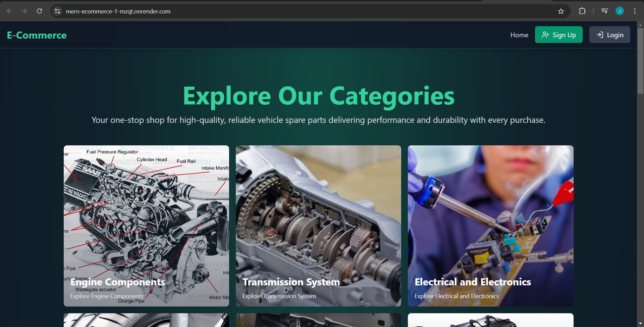This screenshot has width=644, height=327.
Task: Open the Electrical and Electronics category card
Action: pos(491,226)
